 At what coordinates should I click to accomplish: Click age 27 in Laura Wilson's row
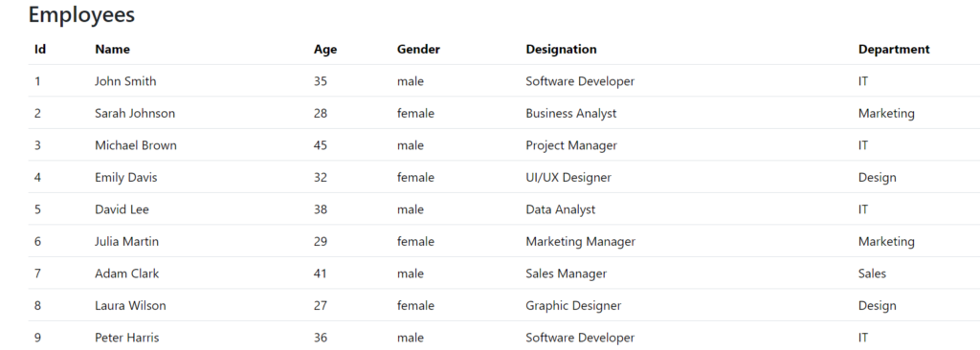pos(321,306)
